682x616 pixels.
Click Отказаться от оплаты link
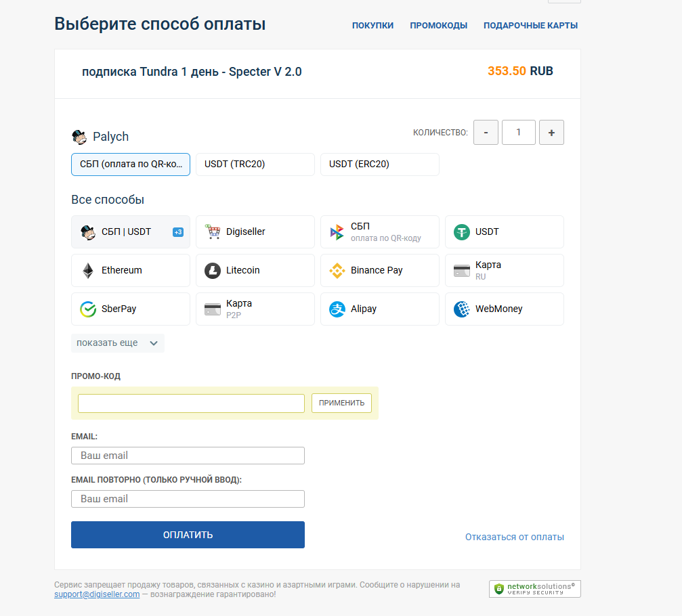(515, 537)
